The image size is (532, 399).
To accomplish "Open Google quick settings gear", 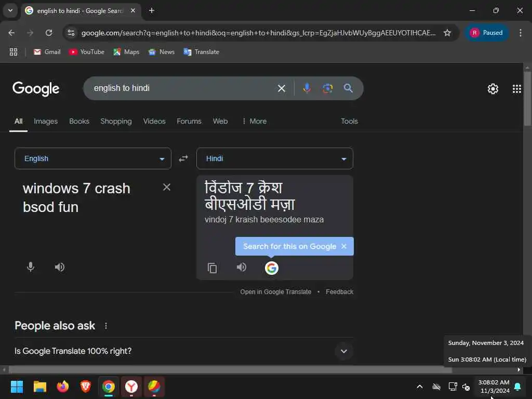I will pyautogui.click(x=493, y=89).
